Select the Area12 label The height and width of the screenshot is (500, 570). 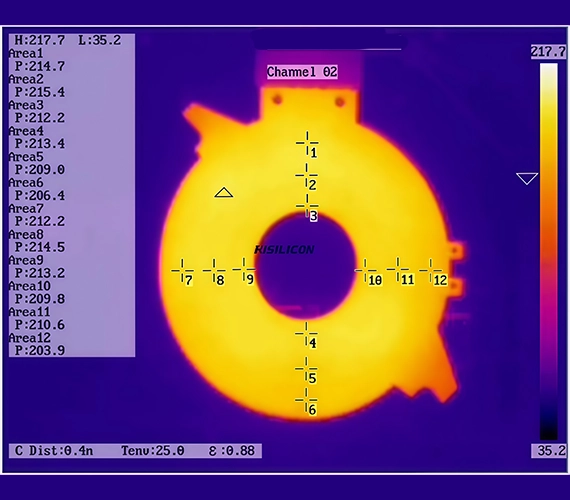click(x=29, y=338)
